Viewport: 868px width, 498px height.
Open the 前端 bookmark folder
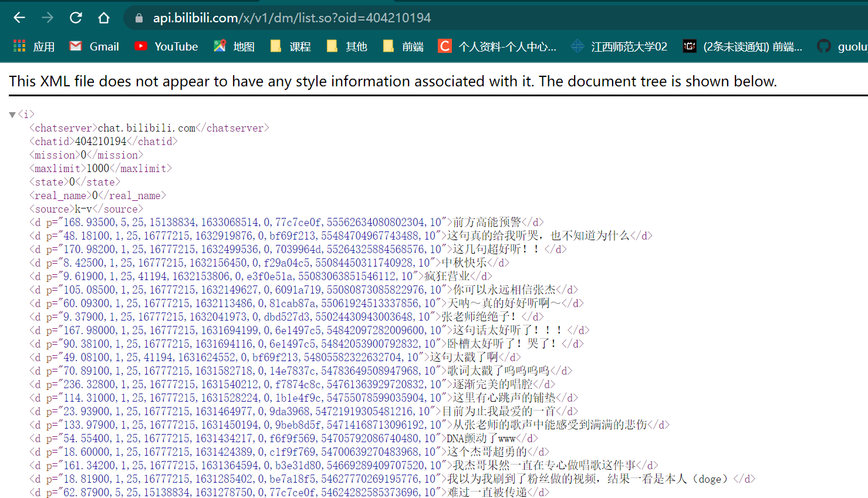[403, 46]
